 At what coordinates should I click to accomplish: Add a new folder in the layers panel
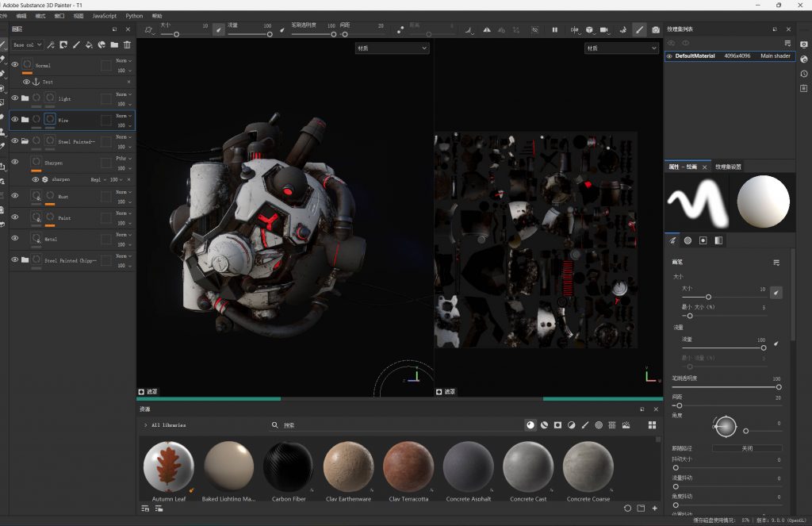coord(114,45)
